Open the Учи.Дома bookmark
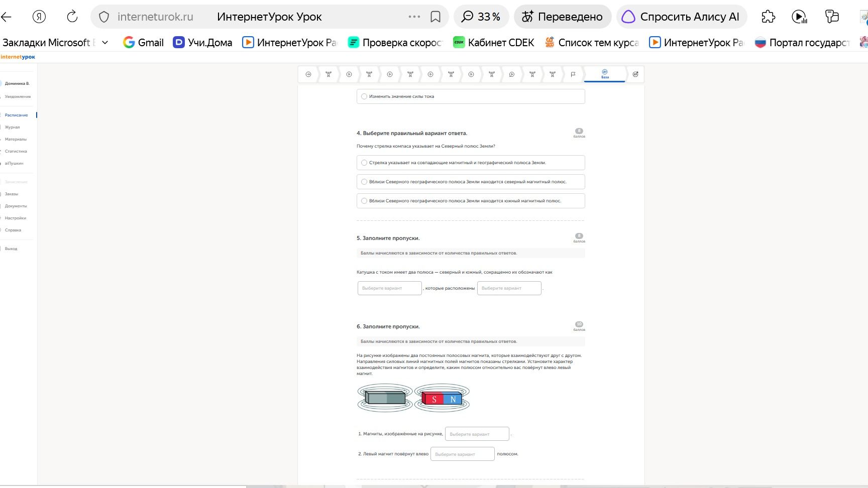This screenshot has width=868, height=488. coord(202,43)
